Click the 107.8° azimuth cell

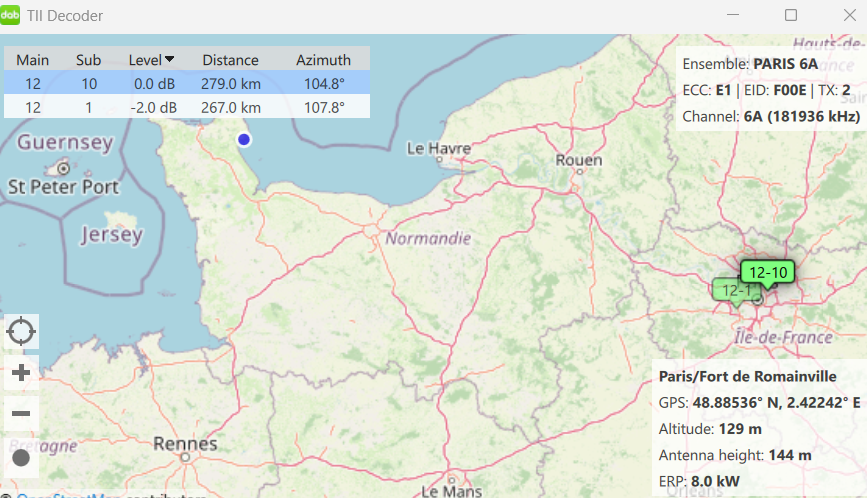pyautogui.click(x=324, y=108)
